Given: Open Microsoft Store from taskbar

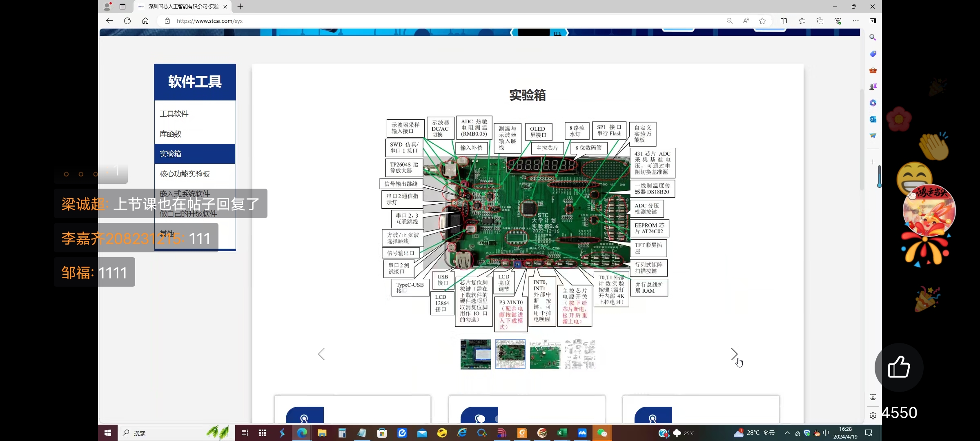Looking at the screenshot, I should [x=382, y=433].
